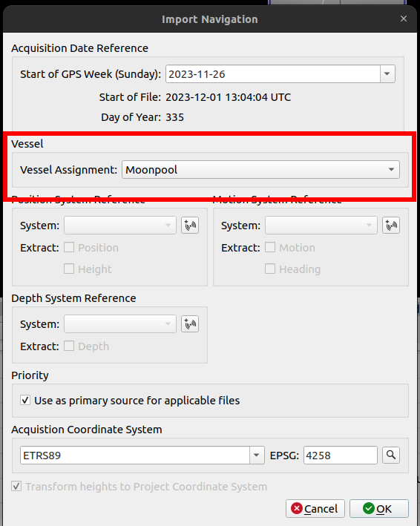
Task: Click the EPSG code input field
Action: coord(341,456)
